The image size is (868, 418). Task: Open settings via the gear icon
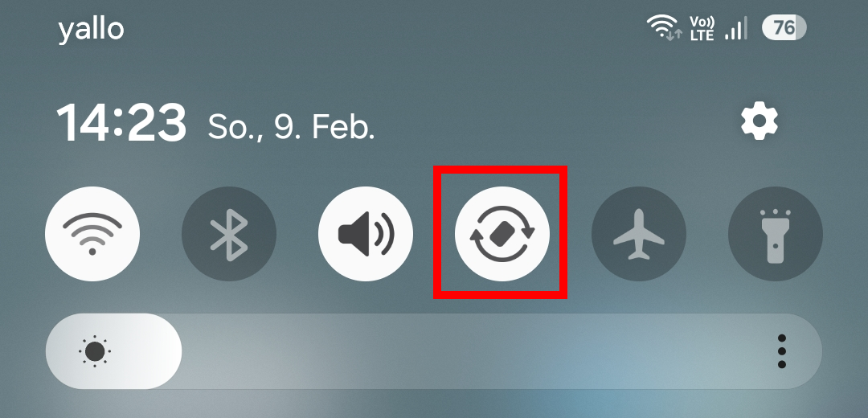759,121
